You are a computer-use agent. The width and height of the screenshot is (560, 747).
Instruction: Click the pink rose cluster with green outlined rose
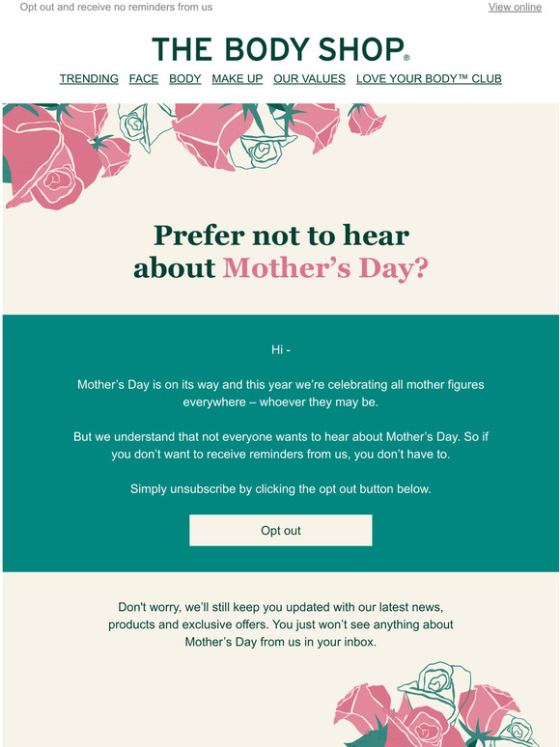coord(258,136)
